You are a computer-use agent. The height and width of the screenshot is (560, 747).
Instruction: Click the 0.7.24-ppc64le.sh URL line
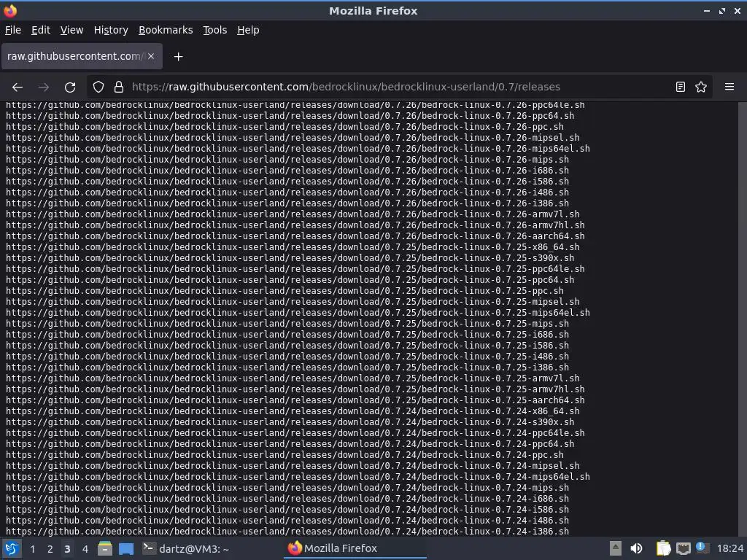(x=295, y=433)
